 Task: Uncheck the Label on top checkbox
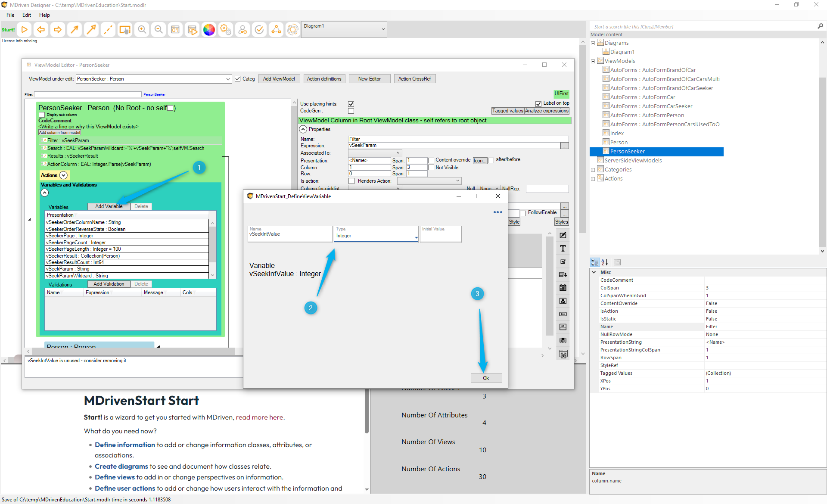pyautogui.click(x=538, y=103)
